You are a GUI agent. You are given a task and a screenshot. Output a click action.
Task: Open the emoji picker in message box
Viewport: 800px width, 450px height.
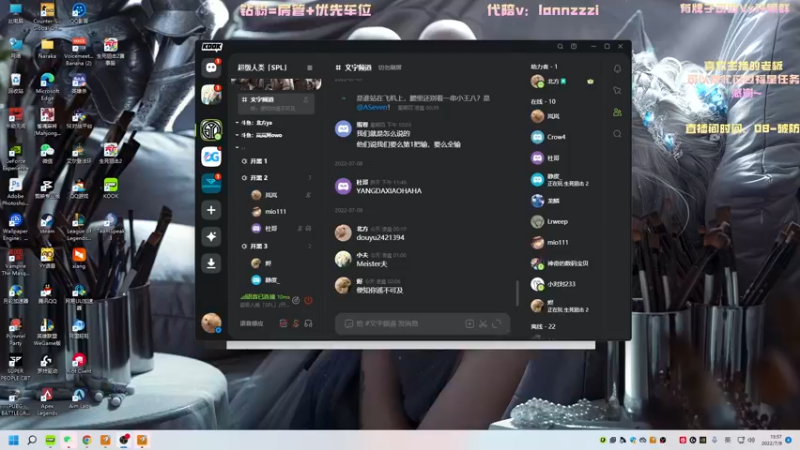[349, 323]
